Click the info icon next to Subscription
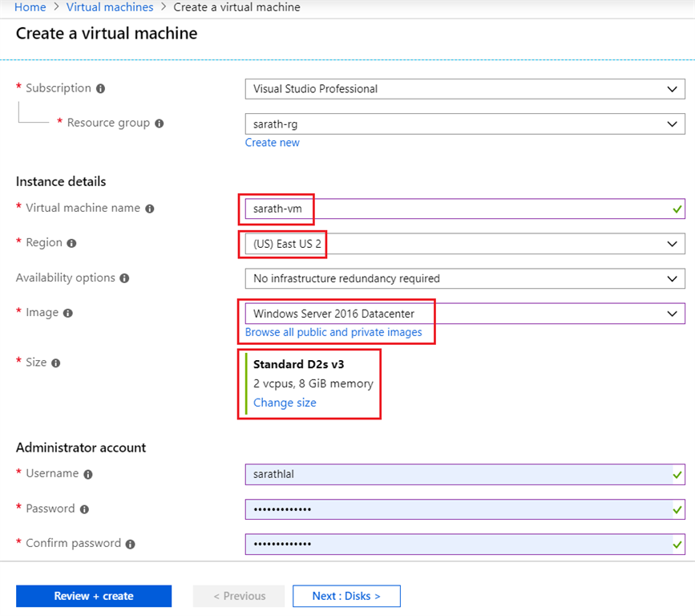 point(100,89)
